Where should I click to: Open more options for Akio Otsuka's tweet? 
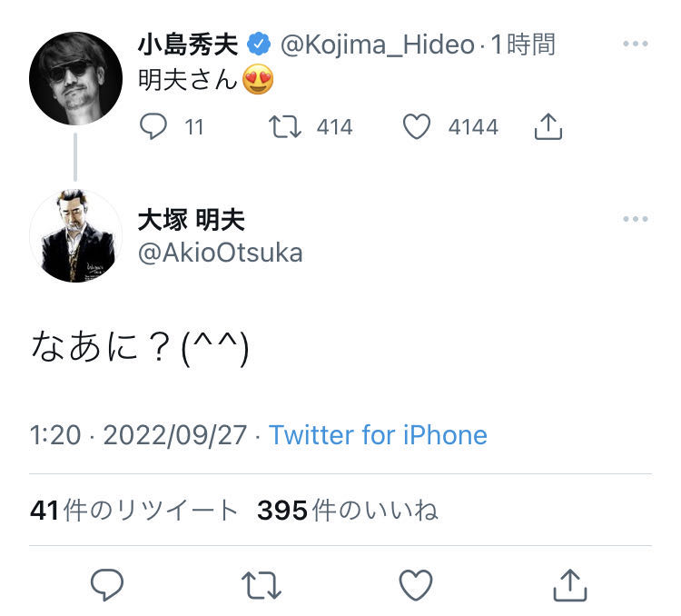[x=635, y=220]
